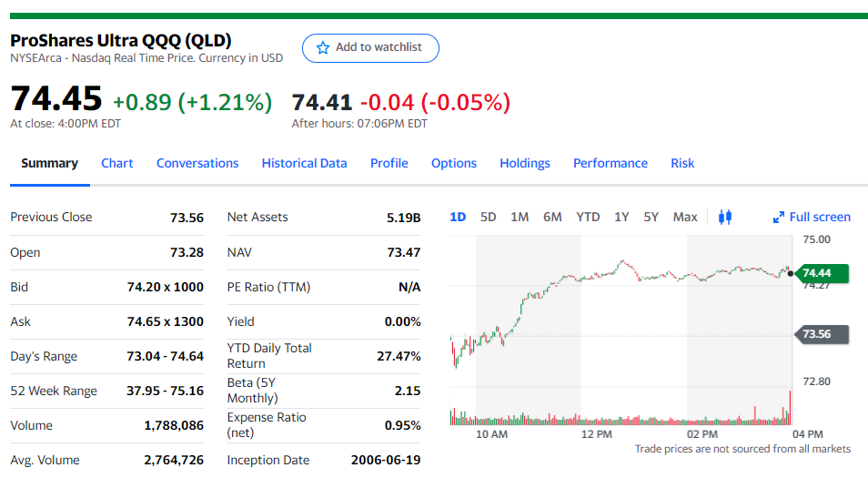The image size is (868, 478).
Task: Click the -0.04 (-0.05%) after hours change
Action: point(435,103)
